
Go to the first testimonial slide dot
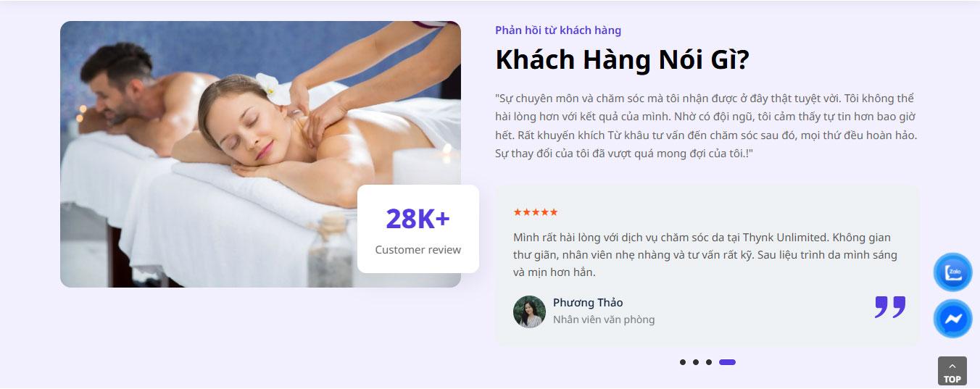(683, 362)
